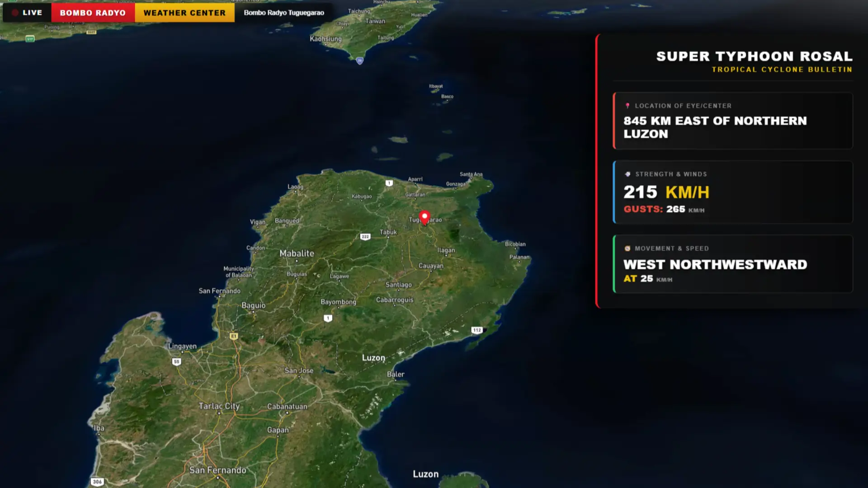The image size is (868, 488).
Task: Click the GUSTS: 265 KM/H text
Action: click(x=664, y=209)
